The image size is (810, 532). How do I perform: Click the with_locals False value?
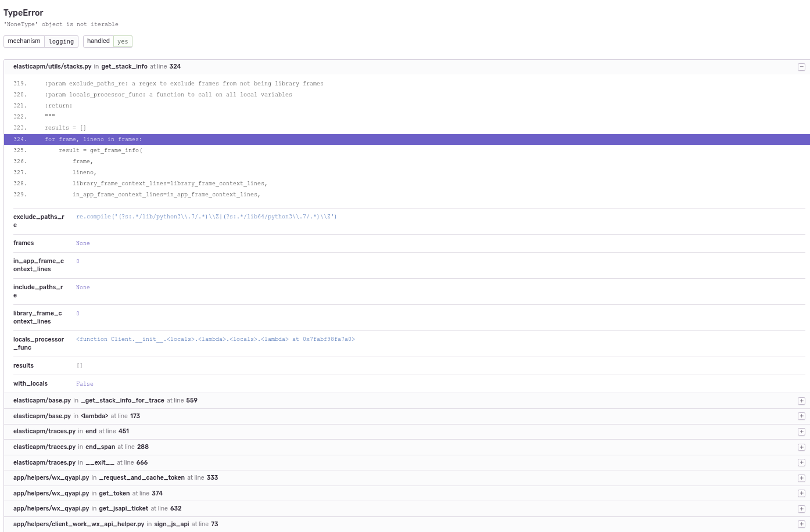tap(85, 384)
